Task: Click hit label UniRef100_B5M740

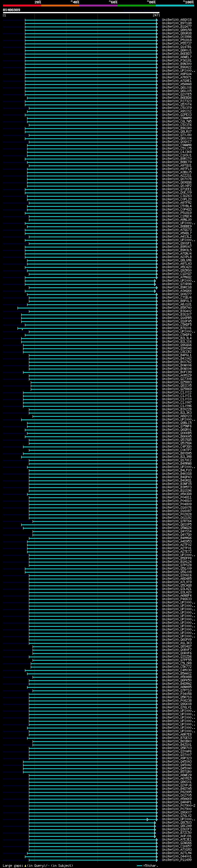Action: (177, 308)
